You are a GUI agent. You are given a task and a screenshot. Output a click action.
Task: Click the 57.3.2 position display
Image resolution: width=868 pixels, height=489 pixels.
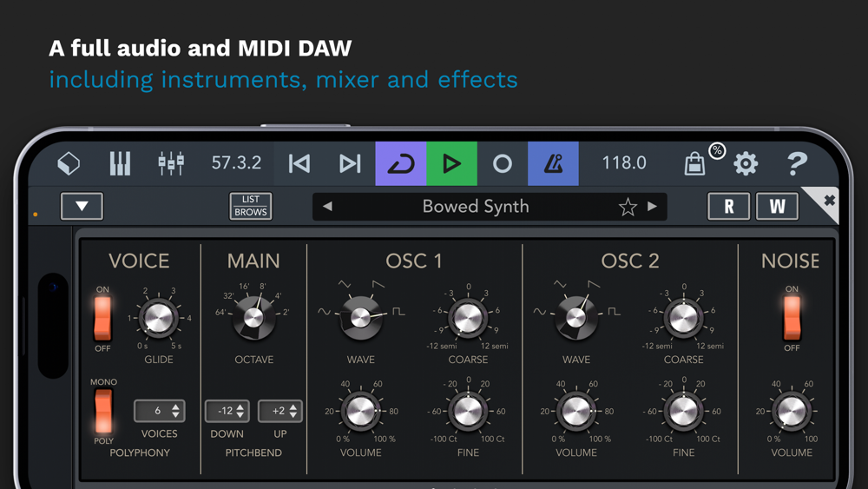pos(236,162)
